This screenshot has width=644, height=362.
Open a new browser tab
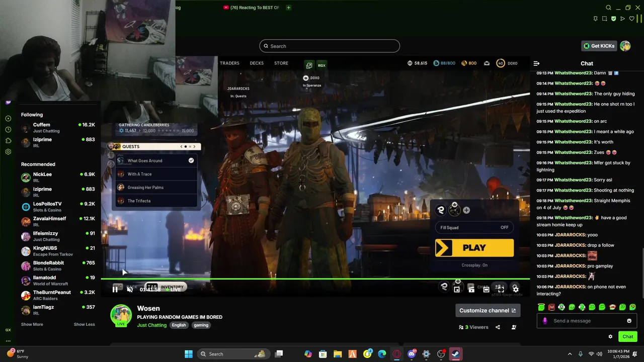coord(288,8)
